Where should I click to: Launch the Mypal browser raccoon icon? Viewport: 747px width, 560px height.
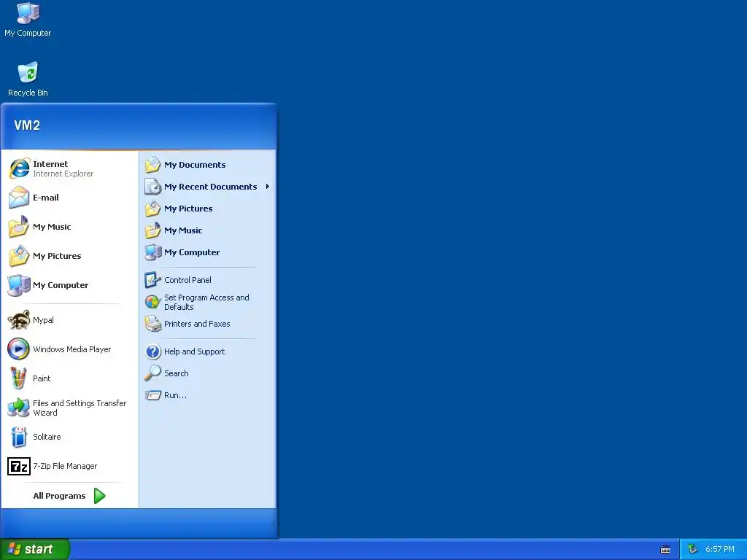[x=19, y=320]
